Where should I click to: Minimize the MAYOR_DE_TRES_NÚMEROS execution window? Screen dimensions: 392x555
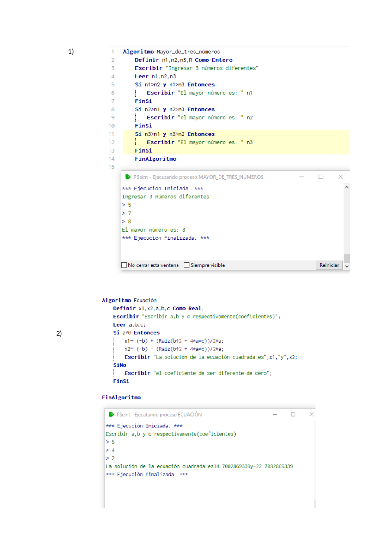[x=301, y=177]
